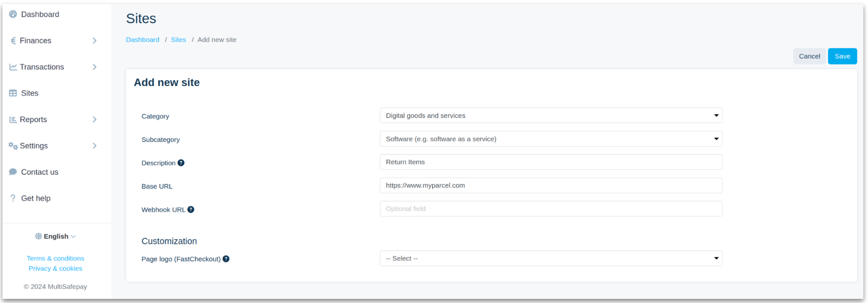This screenshot has width=868, height=303.
Task: Open the Category dropdown
Action: 551,115
